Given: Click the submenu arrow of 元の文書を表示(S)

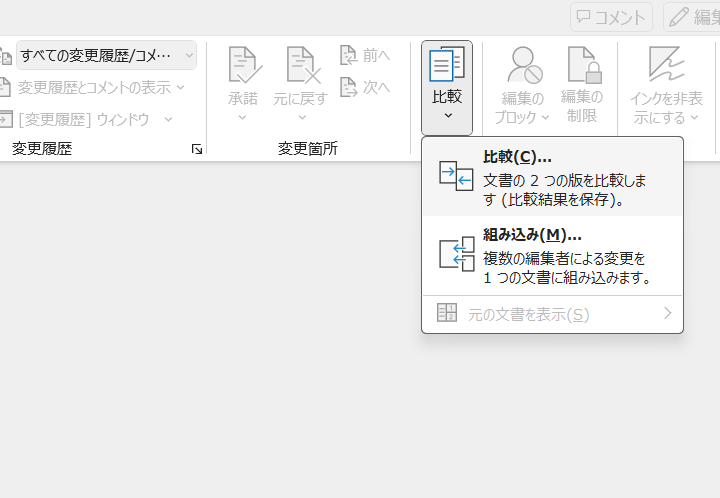Looking at the screenshot, I should click(x=668, y=313).
